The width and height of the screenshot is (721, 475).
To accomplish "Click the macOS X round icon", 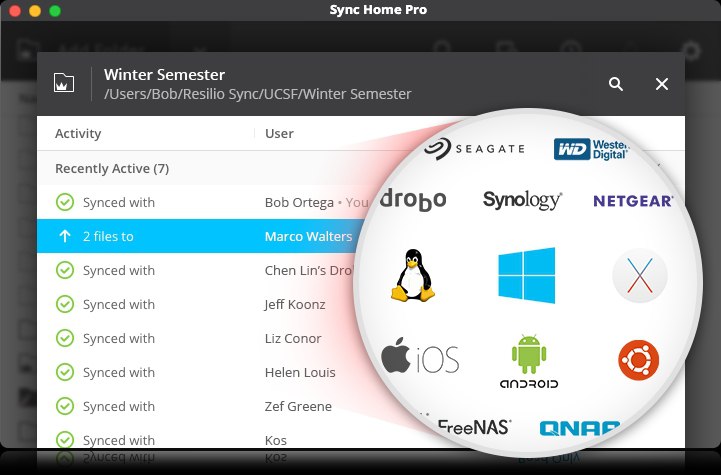I will [x=640, y=276].
